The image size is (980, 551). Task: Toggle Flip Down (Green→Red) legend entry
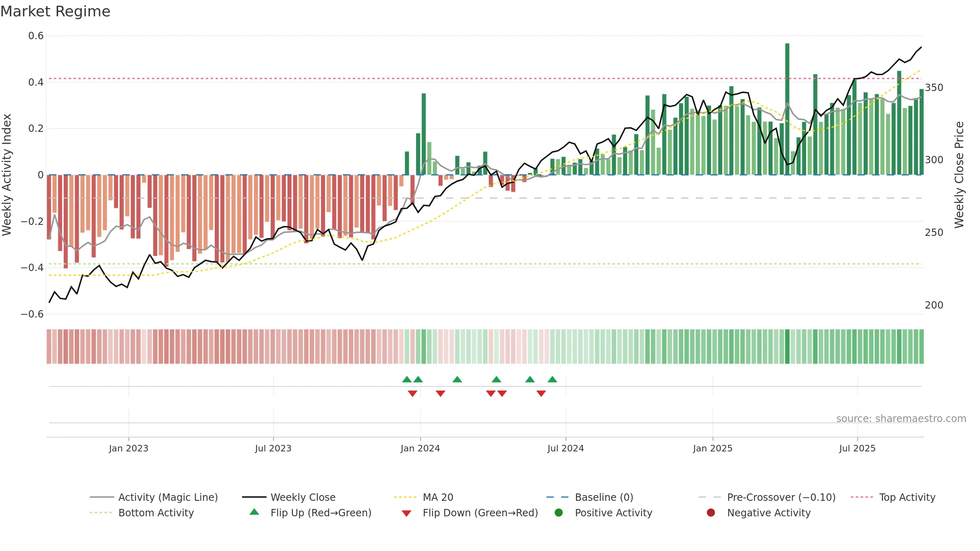(470, 513)
